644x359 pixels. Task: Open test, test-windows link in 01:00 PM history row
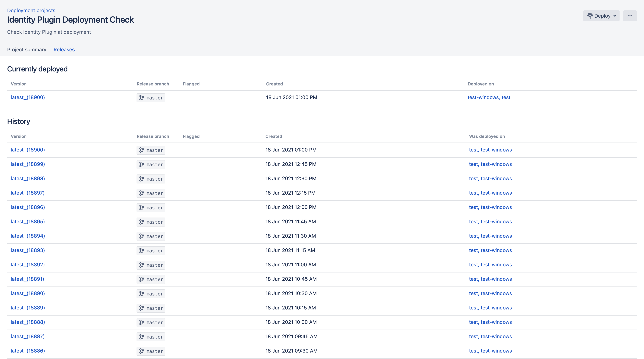click(x=490, y=150)
